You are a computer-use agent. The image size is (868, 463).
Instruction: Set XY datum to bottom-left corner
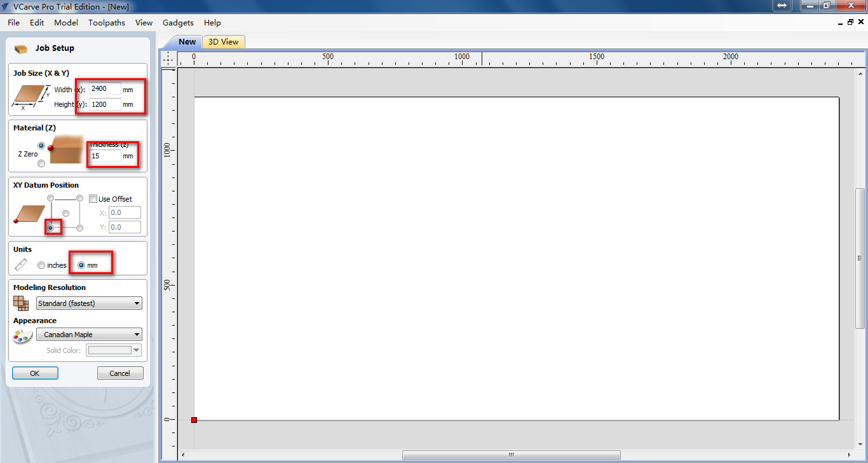click(50, 228)
